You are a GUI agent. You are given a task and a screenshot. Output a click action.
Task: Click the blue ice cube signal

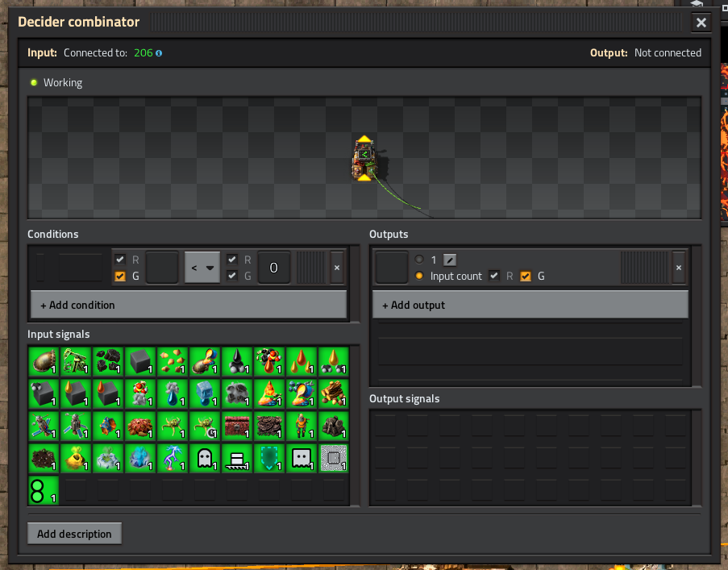pos(204,393)
